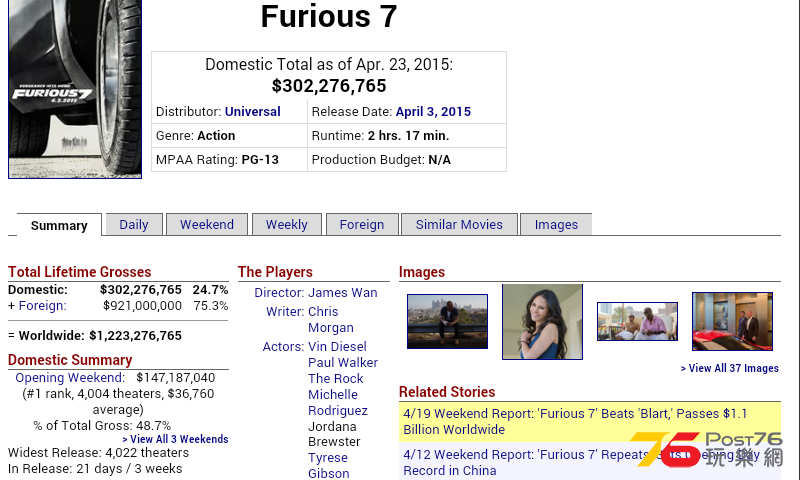Go to the Images tab

(556, 225)
